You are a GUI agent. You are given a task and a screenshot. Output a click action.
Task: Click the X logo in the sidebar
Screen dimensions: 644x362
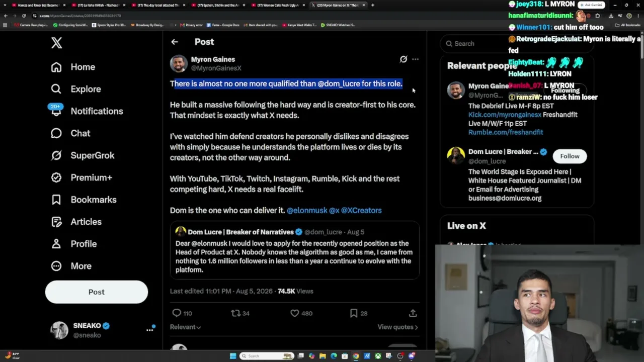(x=56, y=43)
